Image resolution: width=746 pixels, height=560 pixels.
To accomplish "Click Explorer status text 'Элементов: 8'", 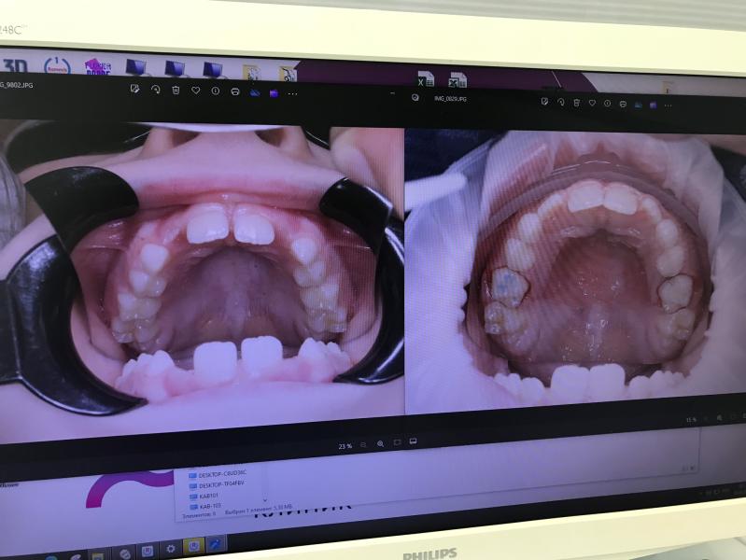I will click(199, 514).
